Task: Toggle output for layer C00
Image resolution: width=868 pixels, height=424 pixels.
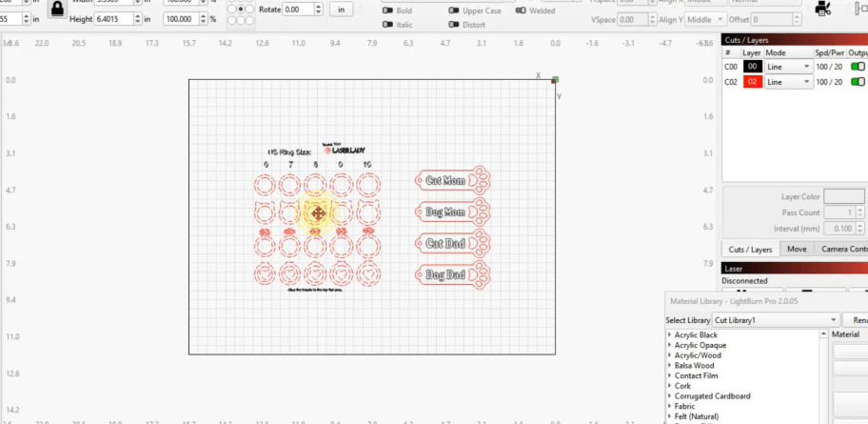Action: pyautogui.click(x=858, y=67)
